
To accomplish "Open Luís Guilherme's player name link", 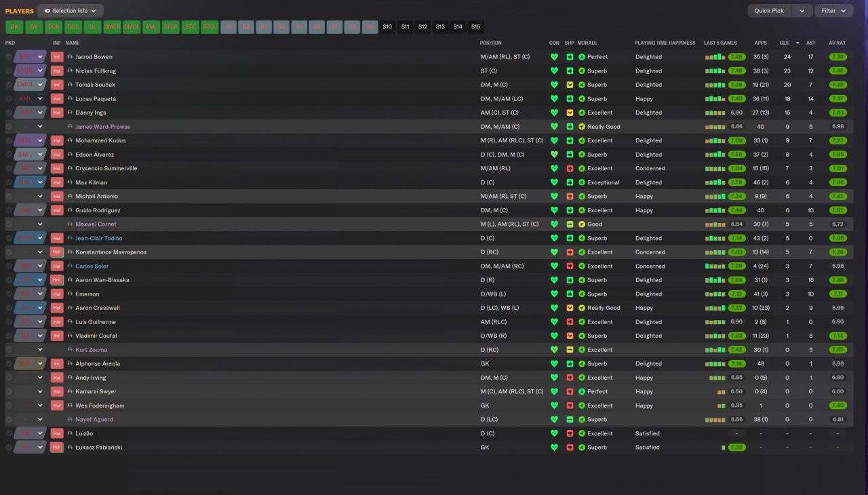I will 96,322.
